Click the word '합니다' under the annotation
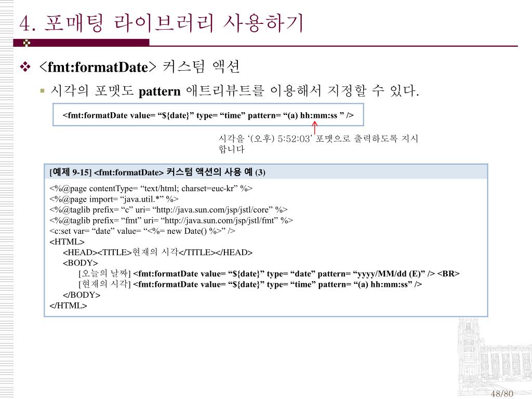Viewport: 532px width, 399px height. point(231,149)
